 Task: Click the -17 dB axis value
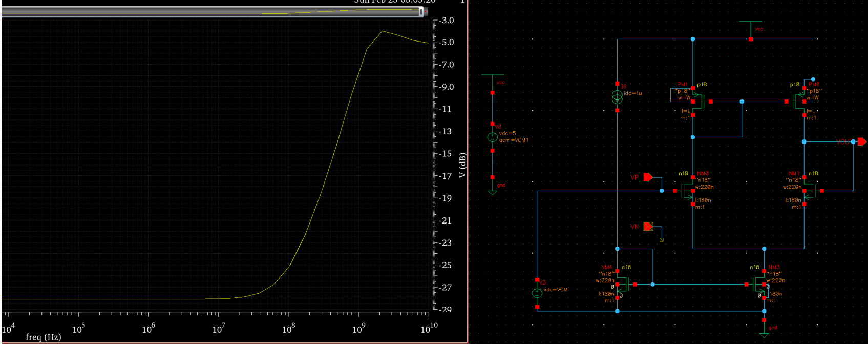(x=446, y=176)
